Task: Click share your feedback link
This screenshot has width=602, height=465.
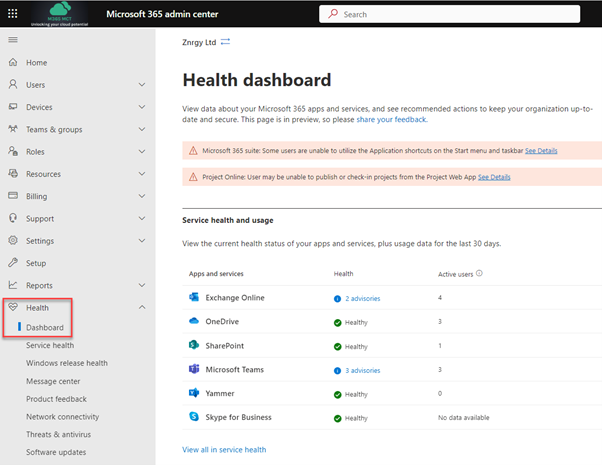Action: [x=391, y=119]
